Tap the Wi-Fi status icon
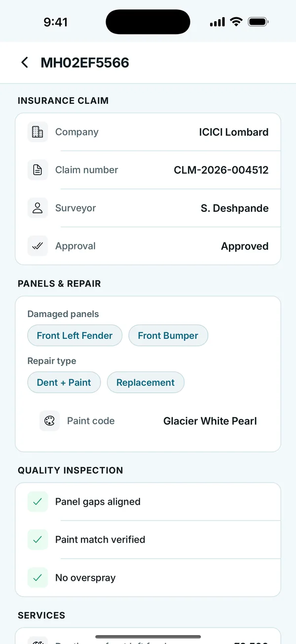This screenshot has height=644, width=296. 236,22
